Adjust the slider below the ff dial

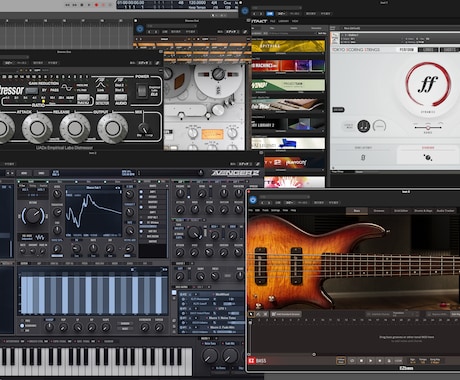pos(428,127)
